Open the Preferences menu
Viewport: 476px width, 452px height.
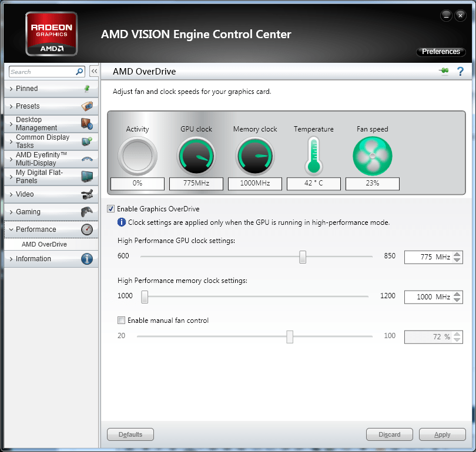[441, 52]
